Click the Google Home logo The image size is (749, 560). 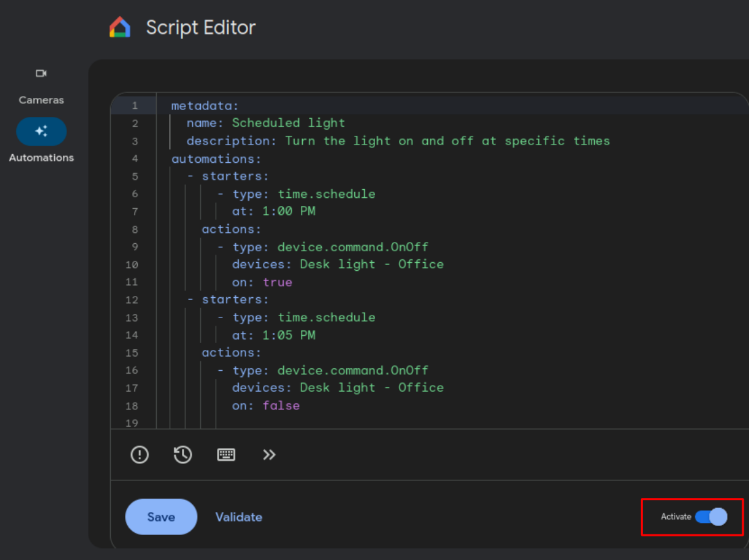click(120, 26)
